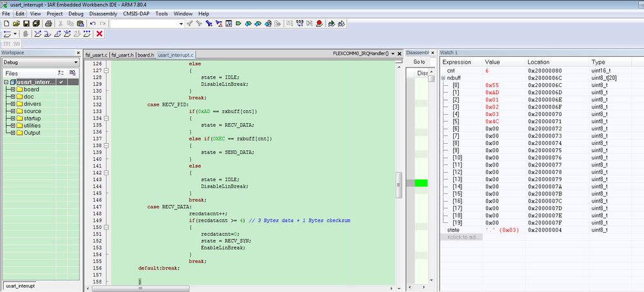Viewport: 644px width, 292px height.
Task: Click the Undo arrow icon
Action: click(93, 24)
